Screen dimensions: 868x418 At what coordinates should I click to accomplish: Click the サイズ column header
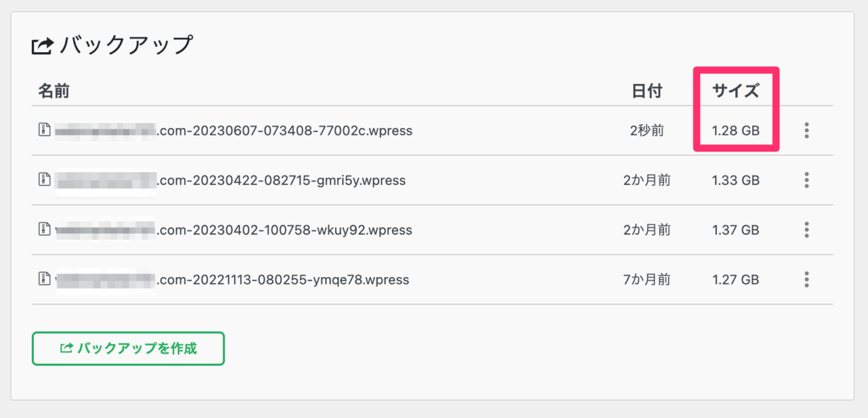[736, 91]
